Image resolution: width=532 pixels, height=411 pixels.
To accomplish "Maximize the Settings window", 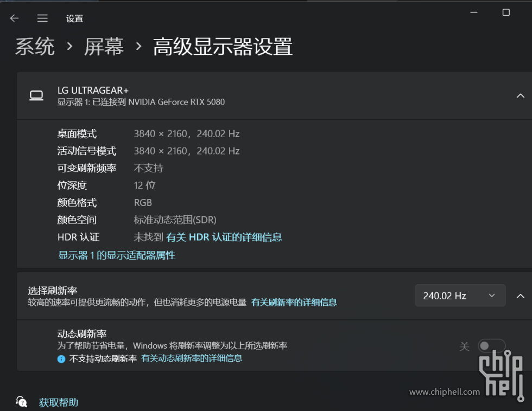I will 506,12.
